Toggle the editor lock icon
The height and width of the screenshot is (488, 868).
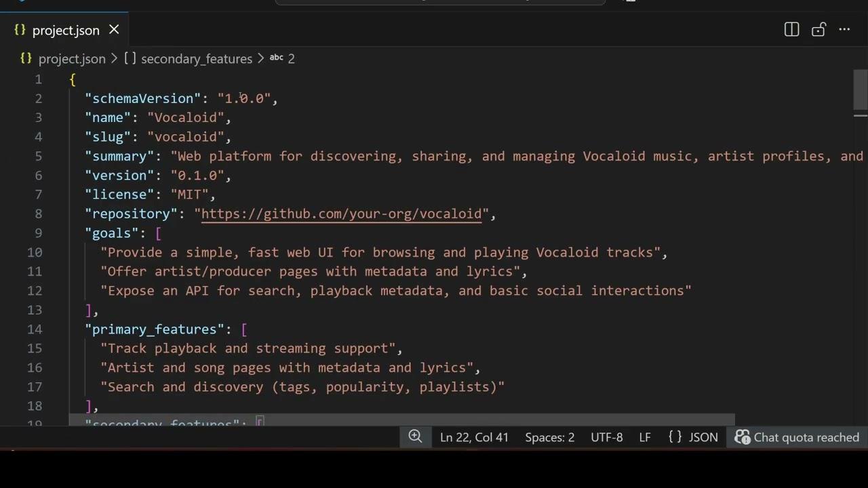pyautogui.click(x=818, y=30)
